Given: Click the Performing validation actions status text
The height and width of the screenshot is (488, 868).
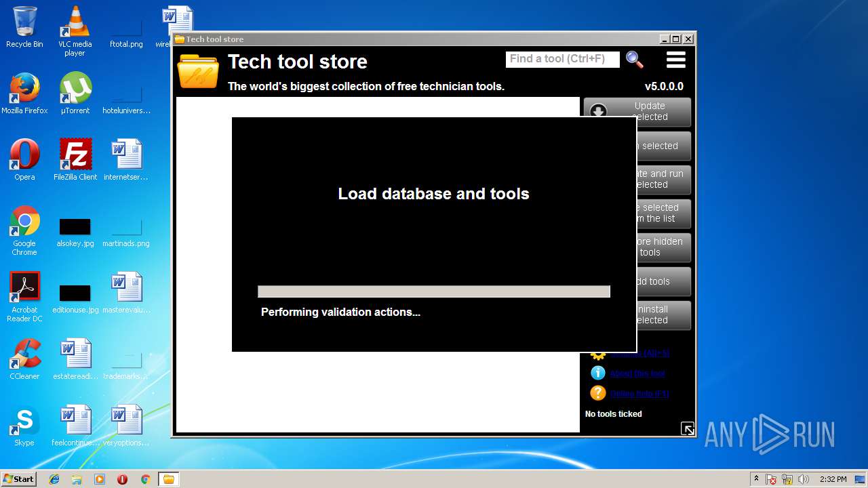Looking at the screenshot, I should point(340,312).
